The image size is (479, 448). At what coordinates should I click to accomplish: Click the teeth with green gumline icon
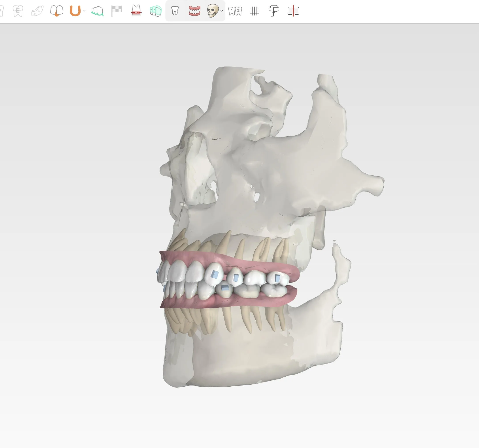coord(97,11)
